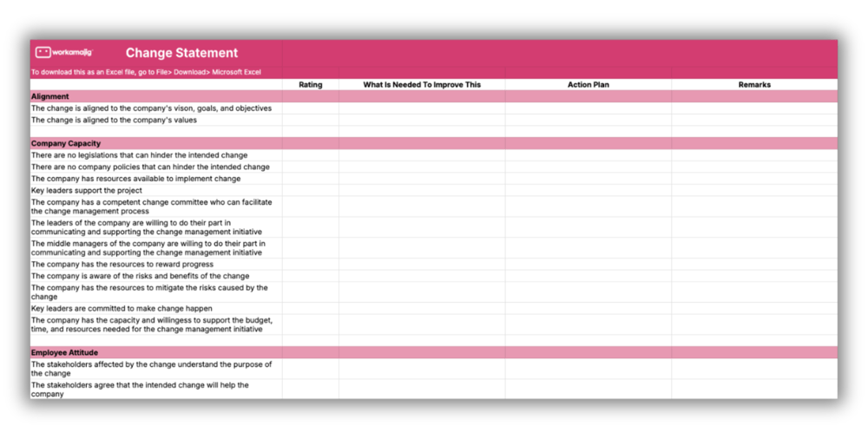Click Rating cell for change committee row
The height and width of the screenshot is (439, 868).
point(311,206)
